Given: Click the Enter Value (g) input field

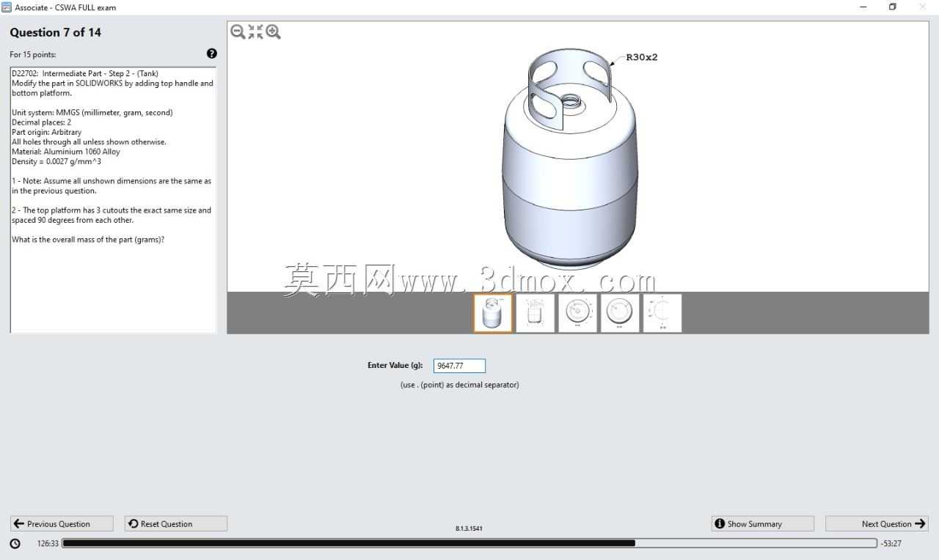Looking at the screenshot, I should pyautogui.click(x=459, y=366).
